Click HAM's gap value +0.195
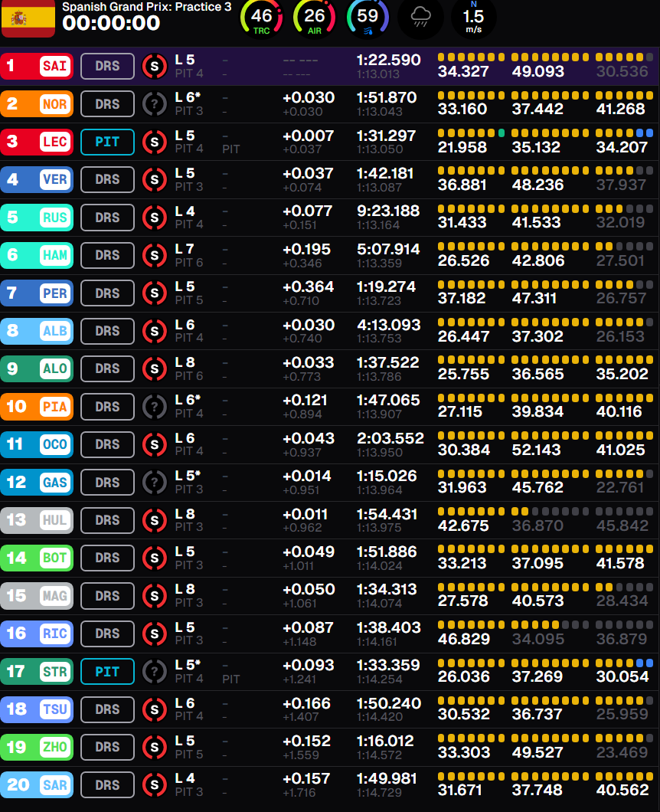 coord(306,249)
